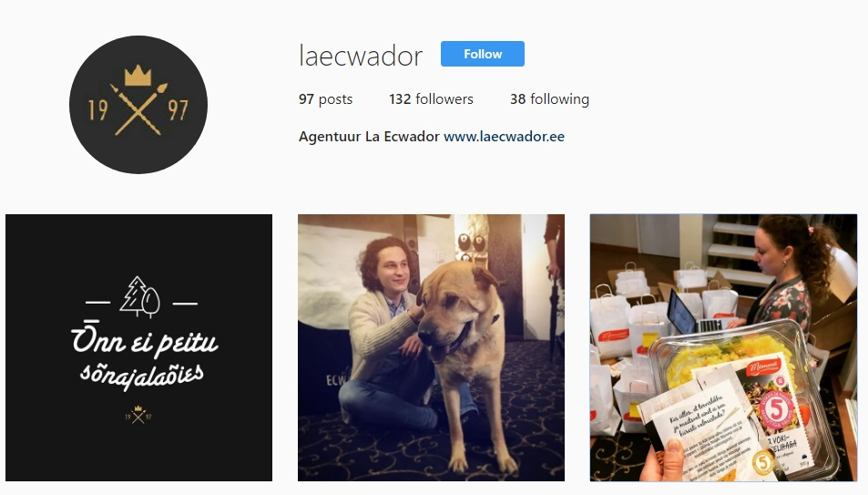Click the crossed brushes in the profile logo
868x495 pixels.
(138, 109)
